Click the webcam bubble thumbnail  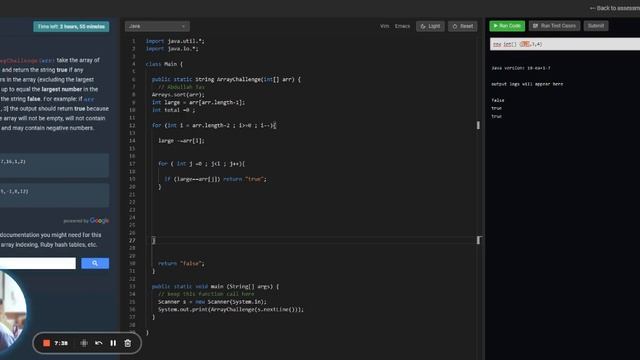12,312
